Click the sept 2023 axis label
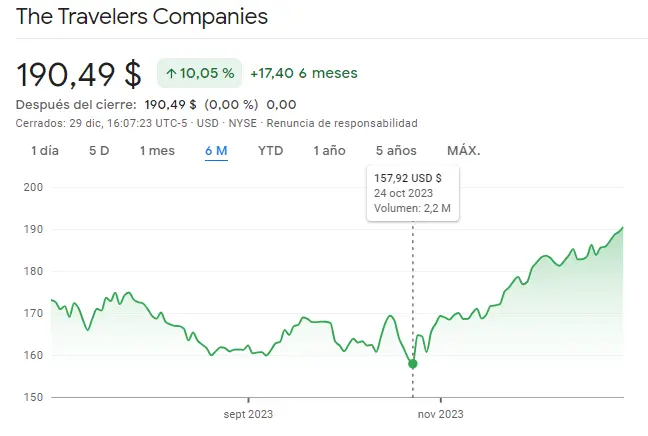 pos(248,414)
